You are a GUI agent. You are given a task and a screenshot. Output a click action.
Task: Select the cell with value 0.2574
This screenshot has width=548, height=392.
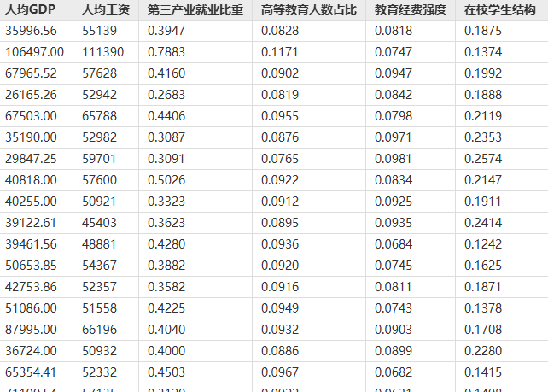(483, 159)
